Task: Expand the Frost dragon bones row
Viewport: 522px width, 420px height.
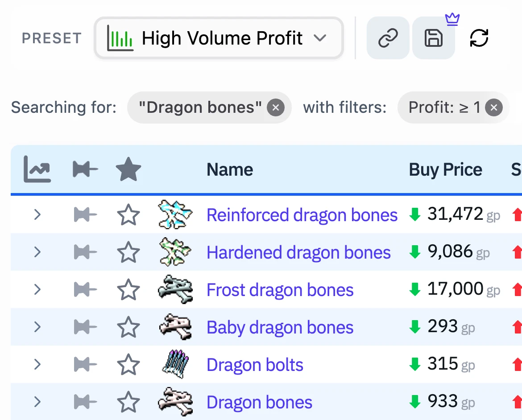Action: (37, 289)
